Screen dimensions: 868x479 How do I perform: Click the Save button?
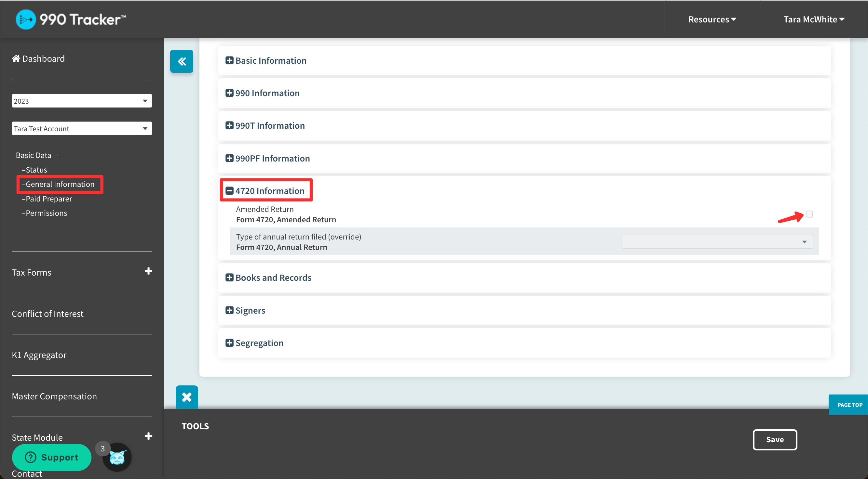[x=775, y=440]
